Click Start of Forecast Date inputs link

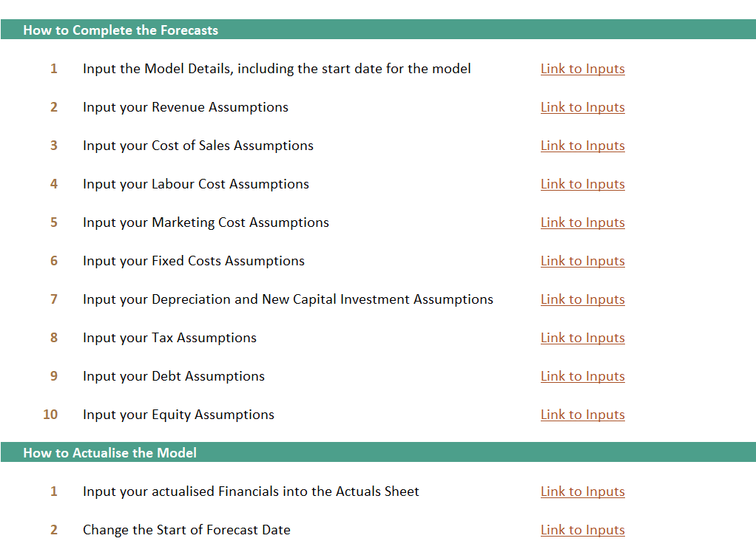click(582, 531)
